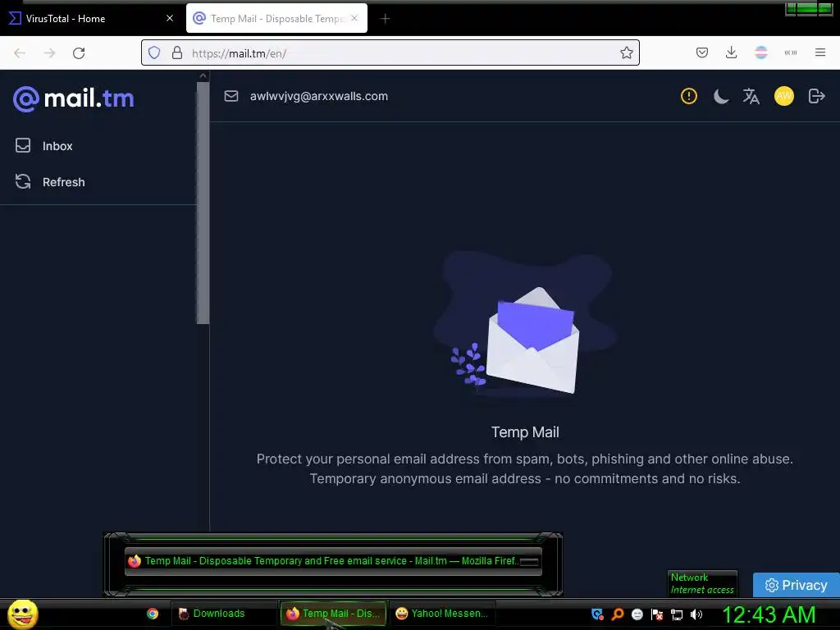Open a new browser tab
This screenshot has height=630, width=840.
(385, 19)
